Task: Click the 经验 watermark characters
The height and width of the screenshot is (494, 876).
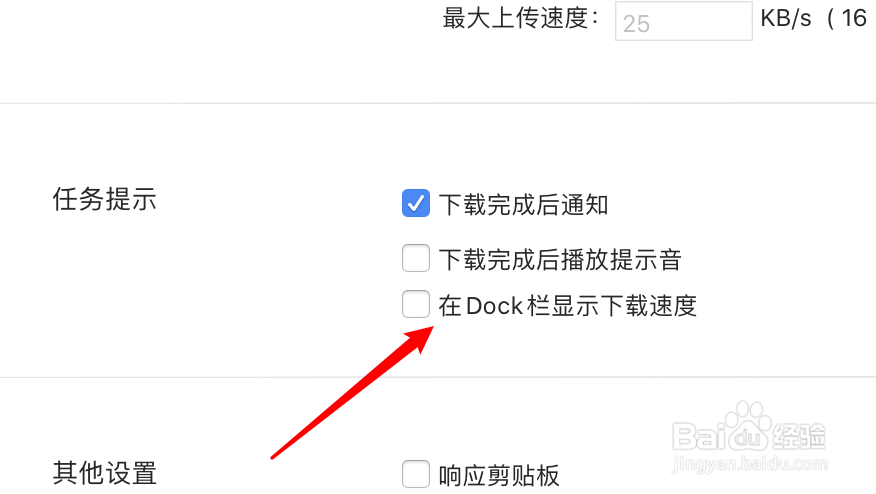Action: [x=799, y=436]
